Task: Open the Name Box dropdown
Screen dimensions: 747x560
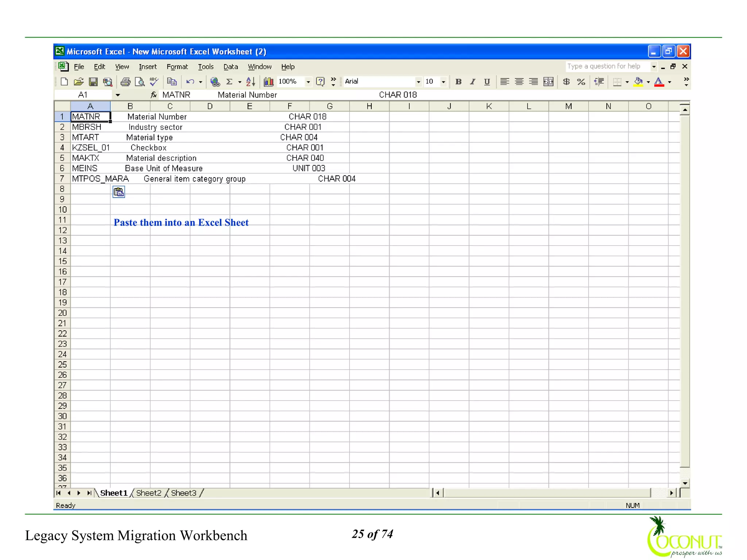Action: tap(118, 95)
